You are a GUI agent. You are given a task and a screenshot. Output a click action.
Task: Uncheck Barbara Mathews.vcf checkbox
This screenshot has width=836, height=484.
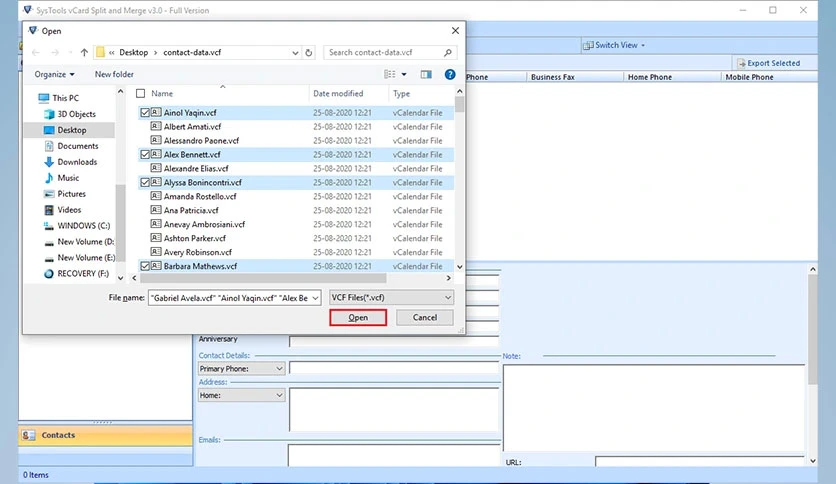(145, 265)
